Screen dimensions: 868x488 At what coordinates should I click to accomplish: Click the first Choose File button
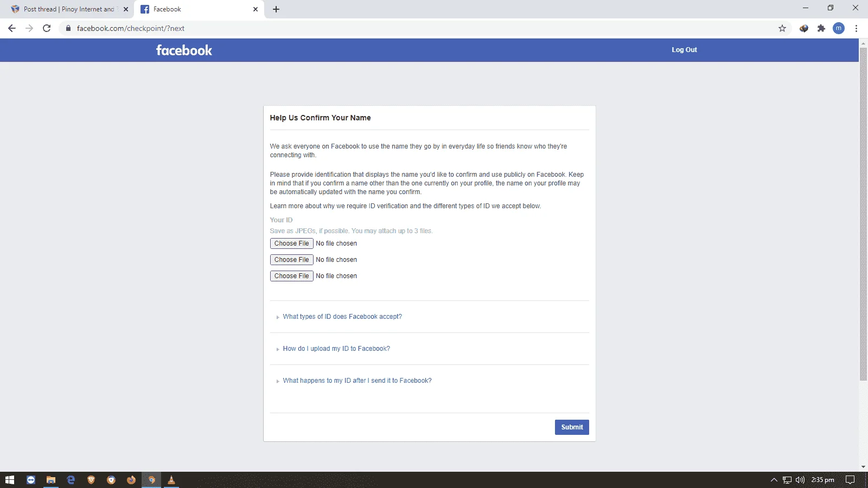tap(292, 243)
